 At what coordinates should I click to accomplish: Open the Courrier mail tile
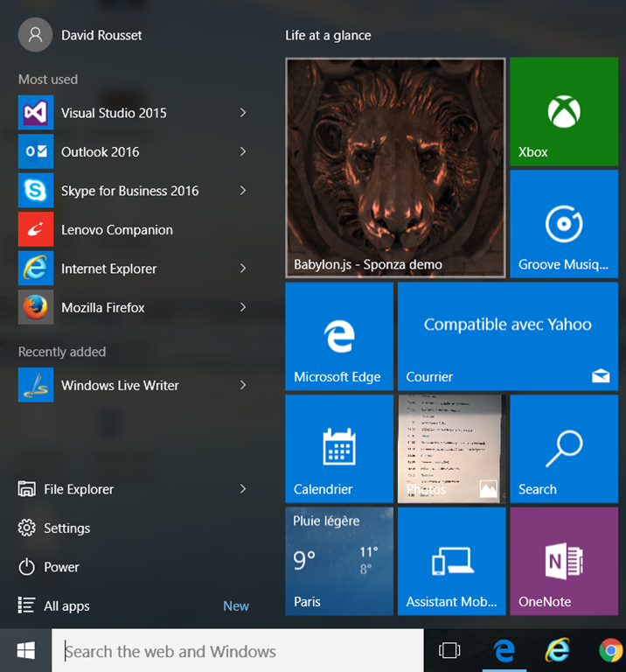coord(508,336)
